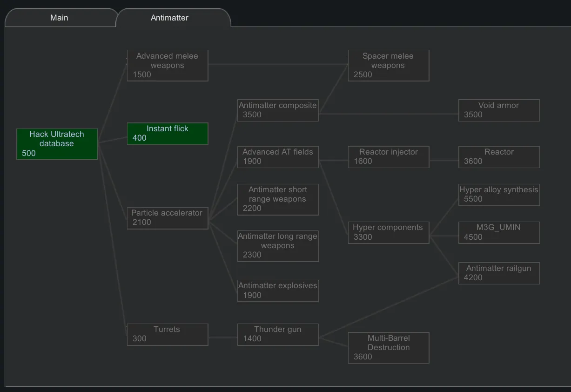
Task: Click the Turrets research box
Action: pos(168,334)
